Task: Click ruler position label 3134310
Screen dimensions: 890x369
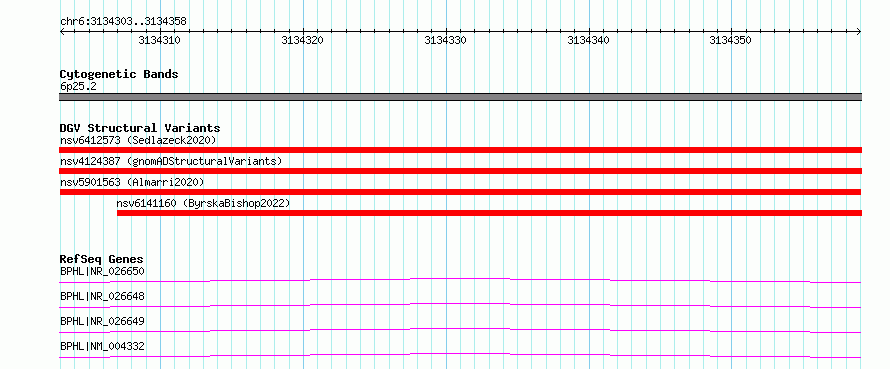Action: 159,40
